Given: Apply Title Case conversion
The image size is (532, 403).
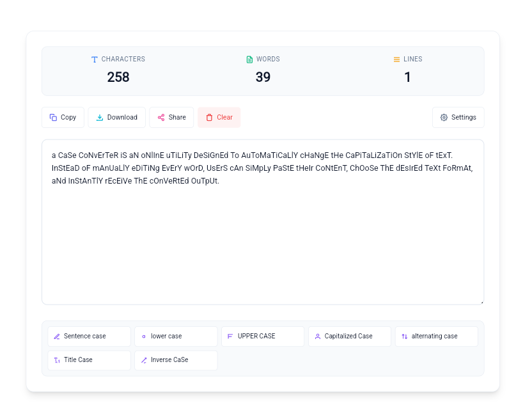Looking at the screenshot, I should point(90,360).
